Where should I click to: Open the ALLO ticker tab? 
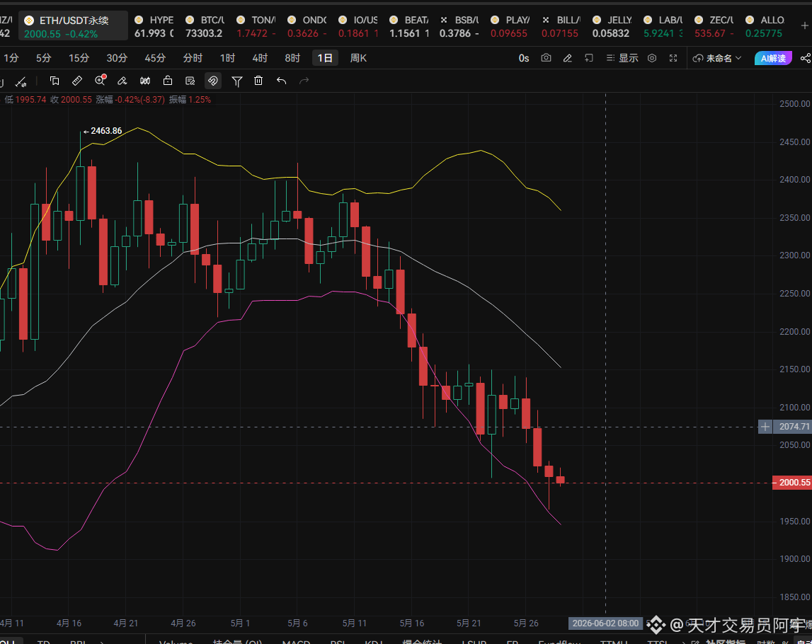[x=765, y=26]
